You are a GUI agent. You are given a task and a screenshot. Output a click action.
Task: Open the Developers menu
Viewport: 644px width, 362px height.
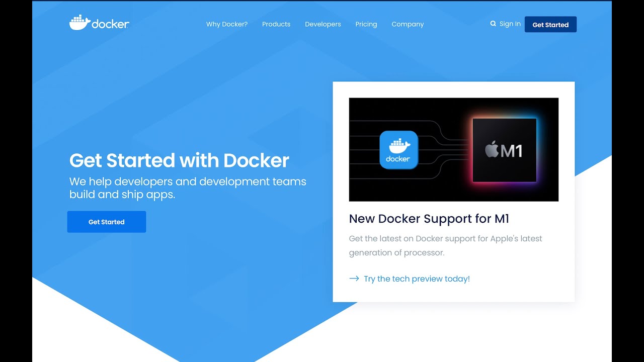[323, 24]
